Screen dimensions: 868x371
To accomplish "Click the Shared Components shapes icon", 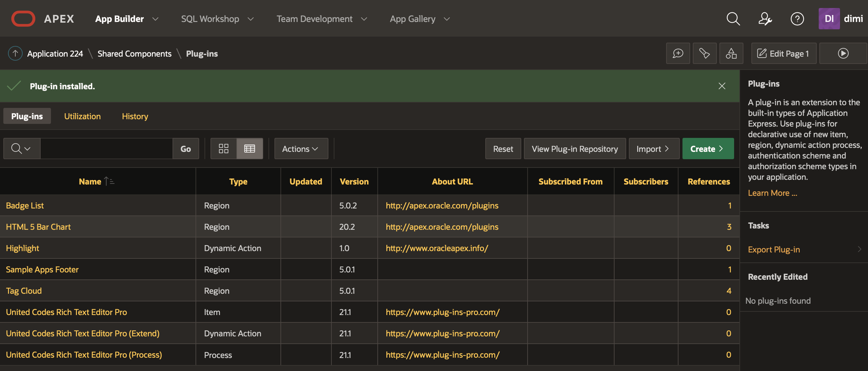I will [731, 53].
